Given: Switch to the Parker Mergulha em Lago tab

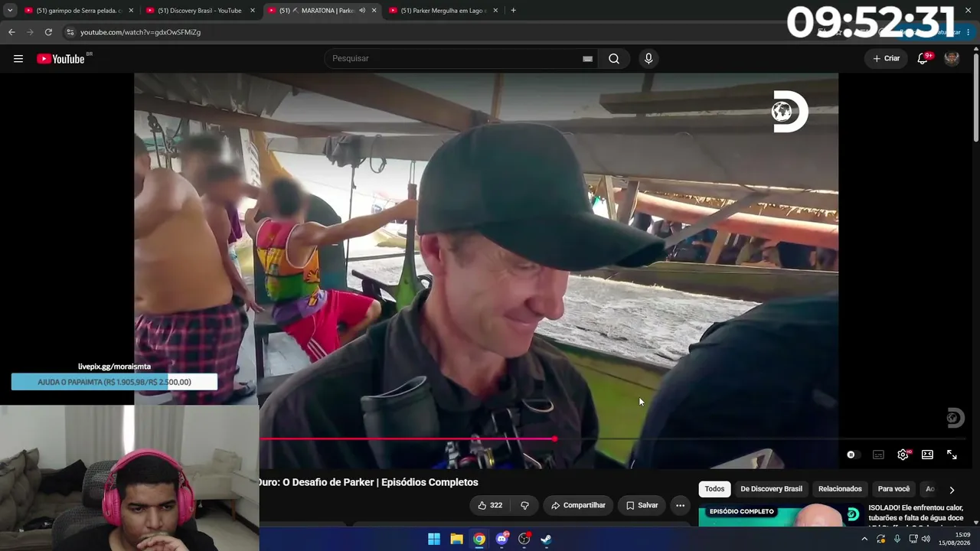Looking at the screenshot, I should coord(444,11).
